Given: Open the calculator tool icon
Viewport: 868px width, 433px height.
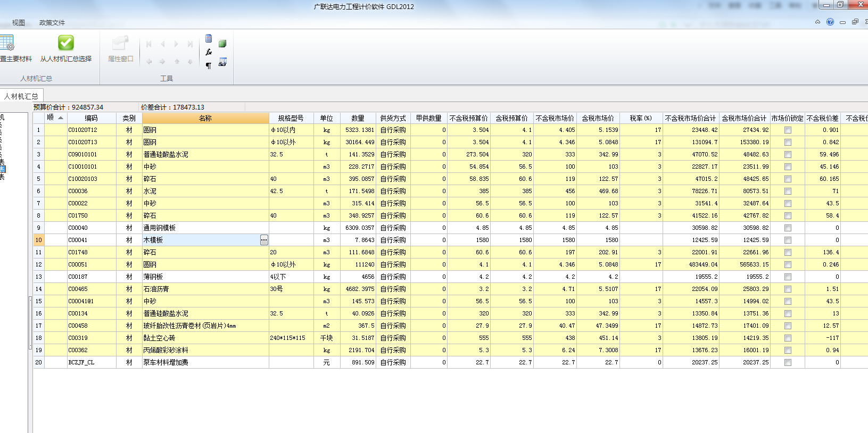Looking at the screenshot, I should [x=209, y=38].
